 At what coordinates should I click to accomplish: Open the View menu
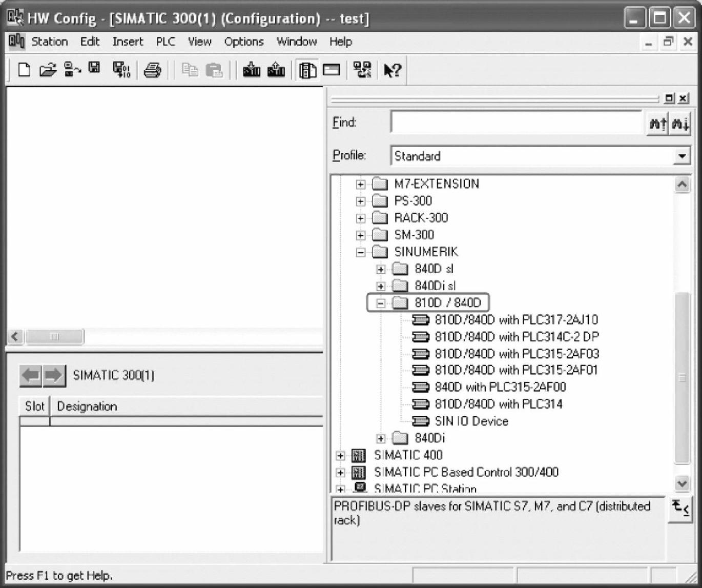click(199, 42)
